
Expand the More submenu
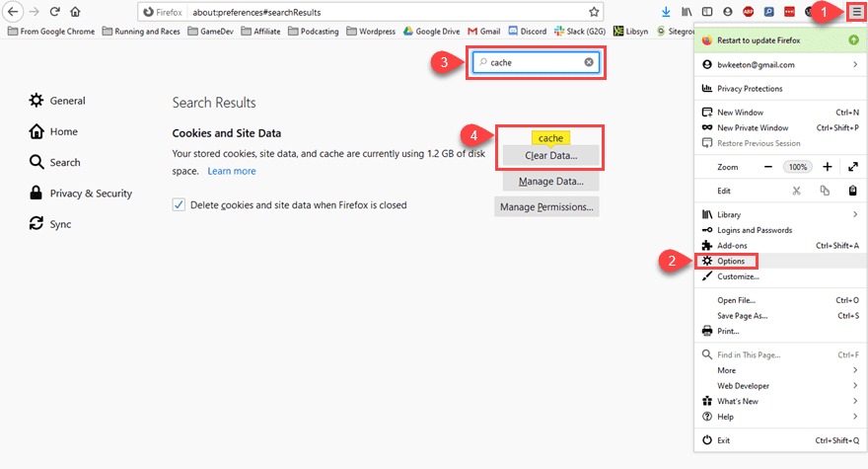pos(780,370)
